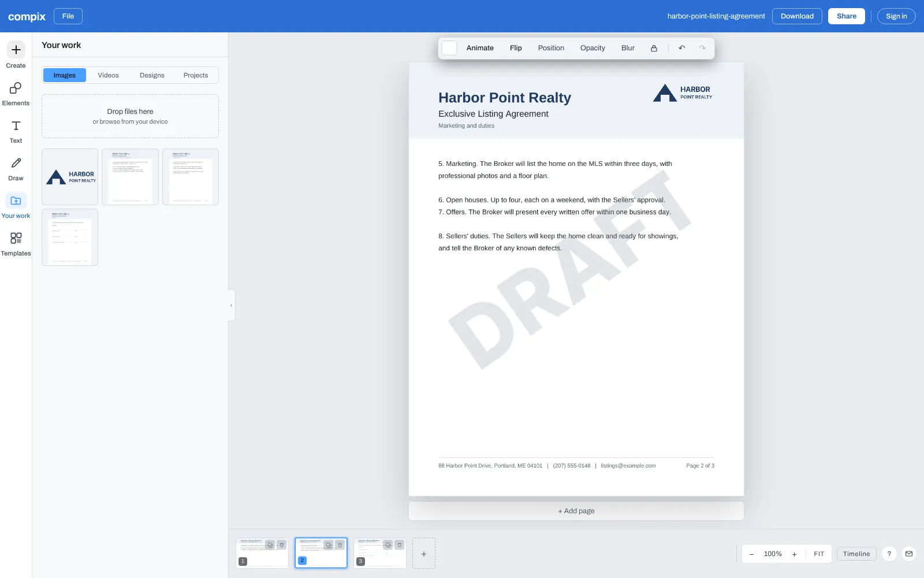Click the Share button
The height and width of the screenshot is (578, 924).
pos(847,16)
